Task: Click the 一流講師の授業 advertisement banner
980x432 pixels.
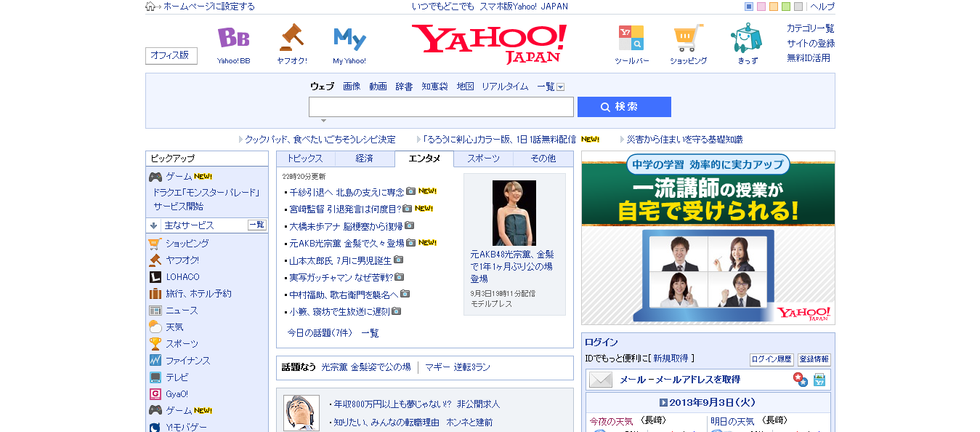Action: click(708, 238)
